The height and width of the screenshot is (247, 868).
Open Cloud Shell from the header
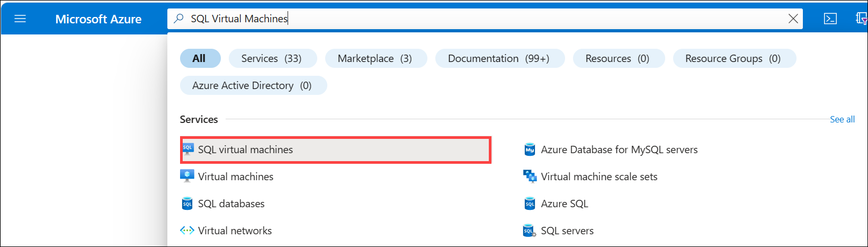click(x=830, y=19)
